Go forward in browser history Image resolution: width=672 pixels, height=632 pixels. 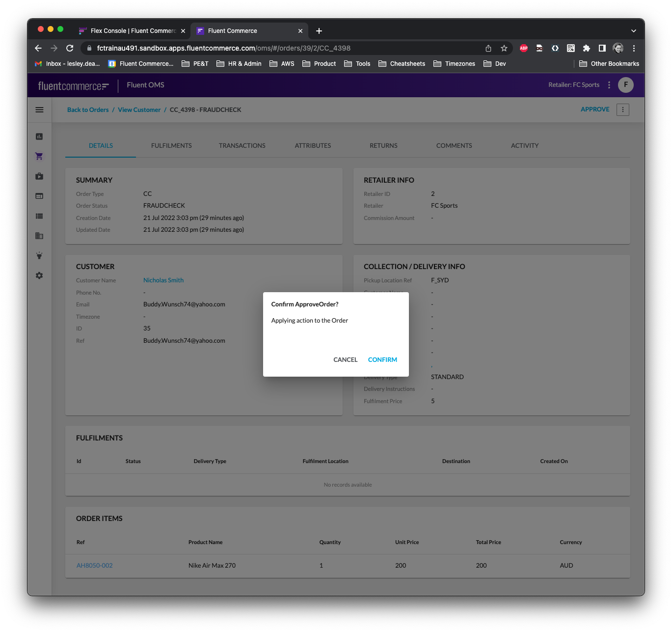tap(54, 48)
